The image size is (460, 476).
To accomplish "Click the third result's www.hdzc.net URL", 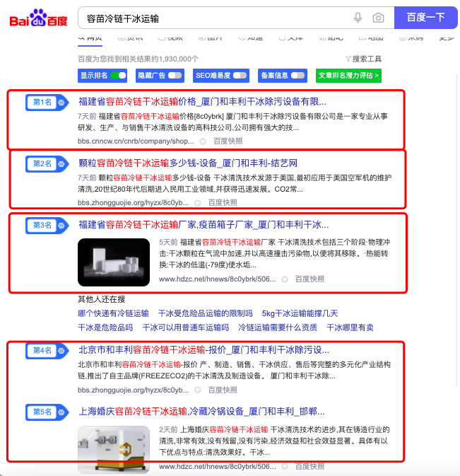I will pos(218,279).
